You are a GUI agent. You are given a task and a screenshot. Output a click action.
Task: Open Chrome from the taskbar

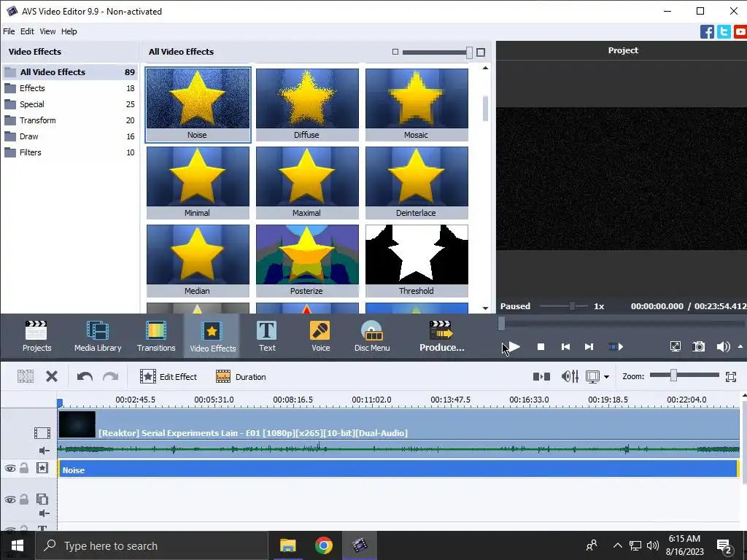pos(323,545)
